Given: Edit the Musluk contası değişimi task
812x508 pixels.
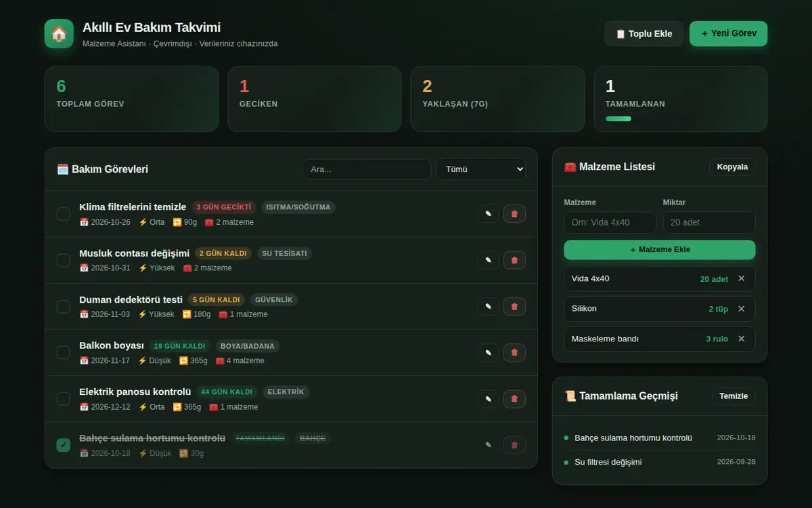Looking at the screenshot, I should coord(488,260).
